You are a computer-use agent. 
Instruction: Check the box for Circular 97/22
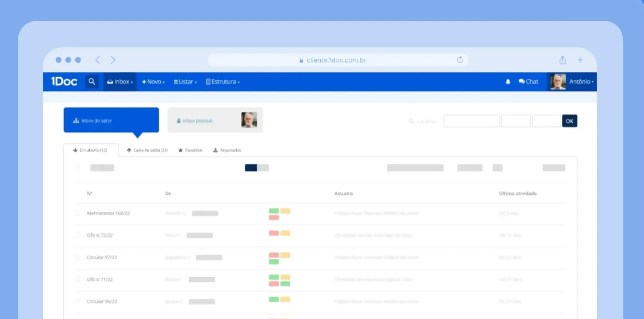77,257
